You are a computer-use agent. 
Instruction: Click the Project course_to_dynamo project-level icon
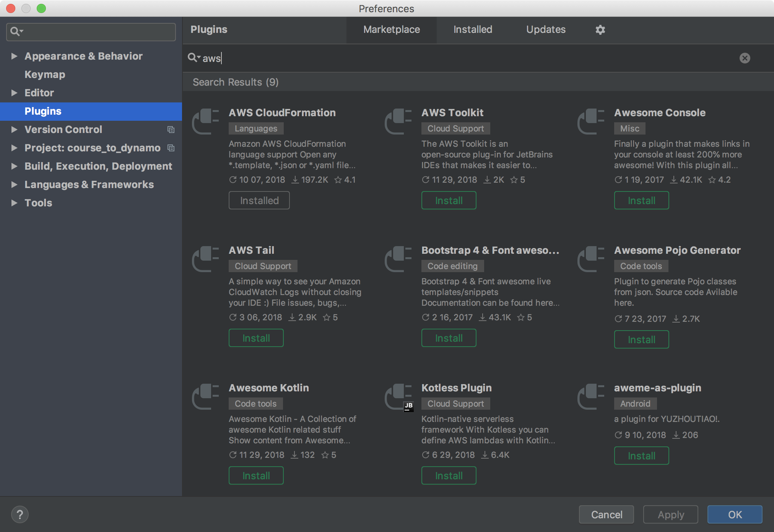click(171, 148)
